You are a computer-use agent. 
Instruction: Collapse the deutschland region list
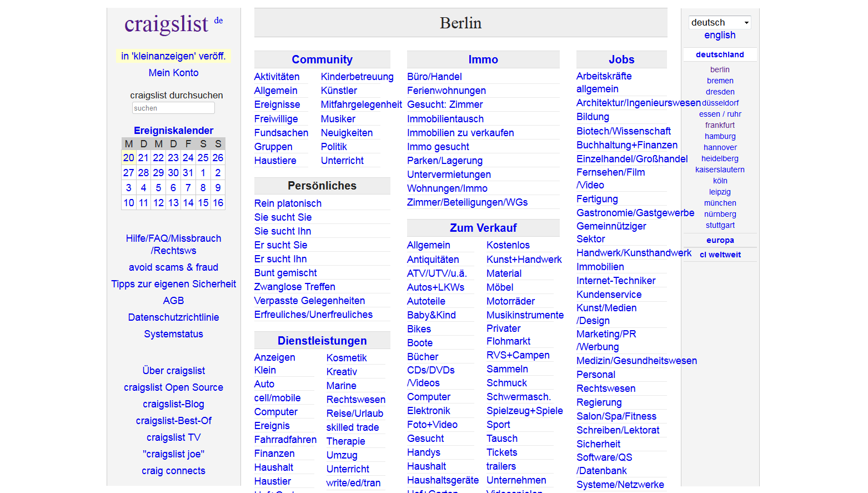coord(720,54)
